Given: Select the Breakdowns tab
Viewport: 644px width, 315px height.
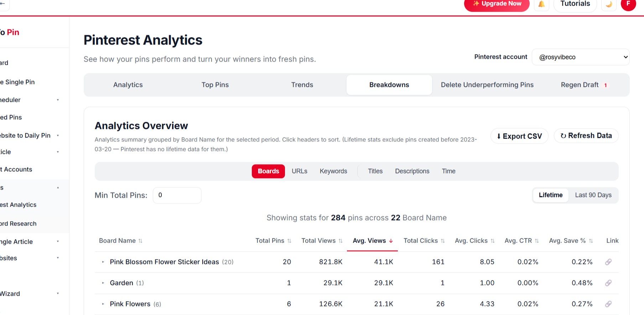Looking at the screenshot, I should pyautogui.click(x=389, y=85).
